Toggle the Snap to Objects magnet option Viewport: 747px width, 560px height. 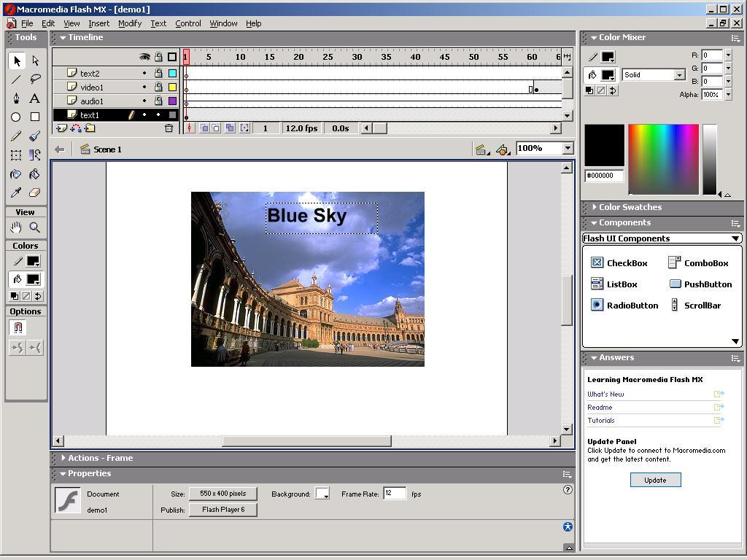(x=18, y=328)
